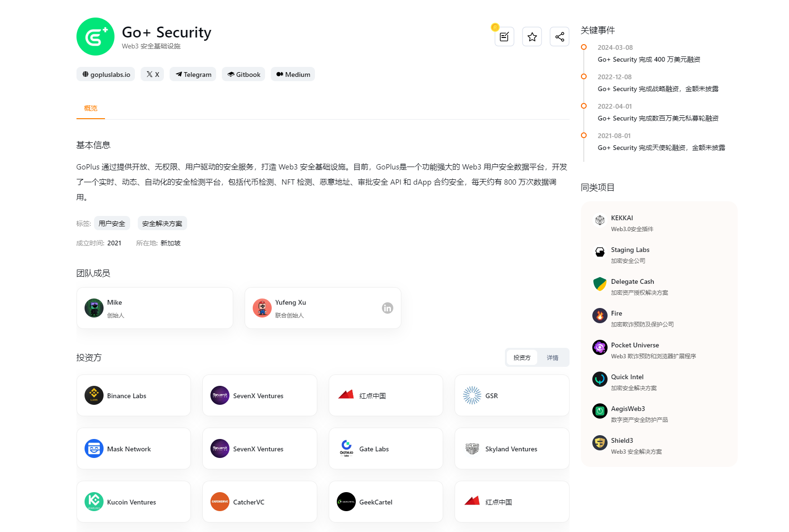Image resolution: width=789 pixels, height=532 pixels.
Task: Open the Pocket Universe project name
Action: coord(635,345)
